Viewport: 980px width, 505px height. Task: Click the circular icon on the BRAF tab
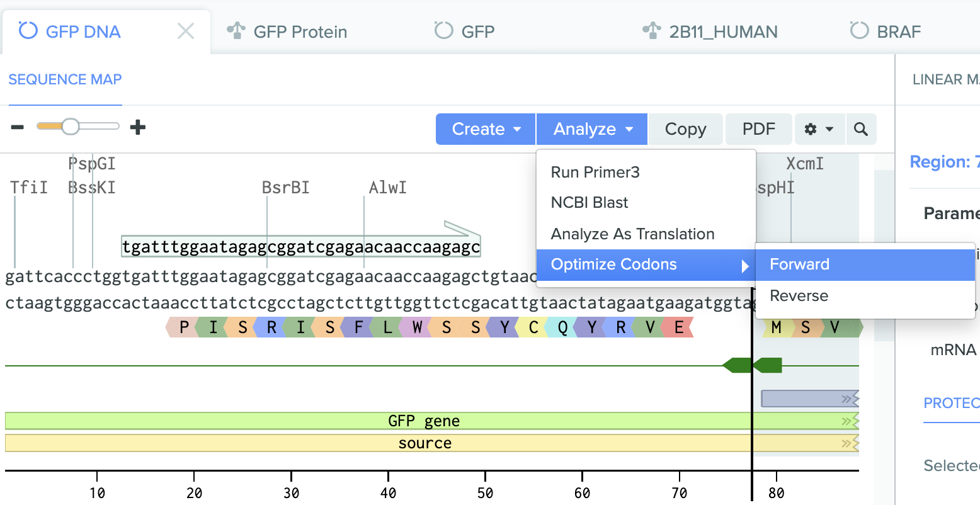pos(859,30)
